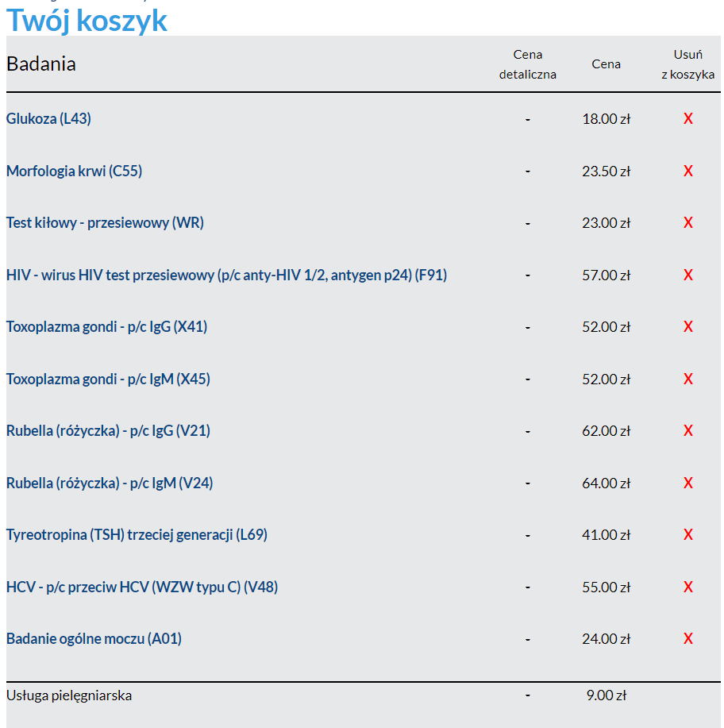Open HCV - p/c przeciw HCV link
Viewport: 724px width, 728px height.
click(x=142, y=587)
